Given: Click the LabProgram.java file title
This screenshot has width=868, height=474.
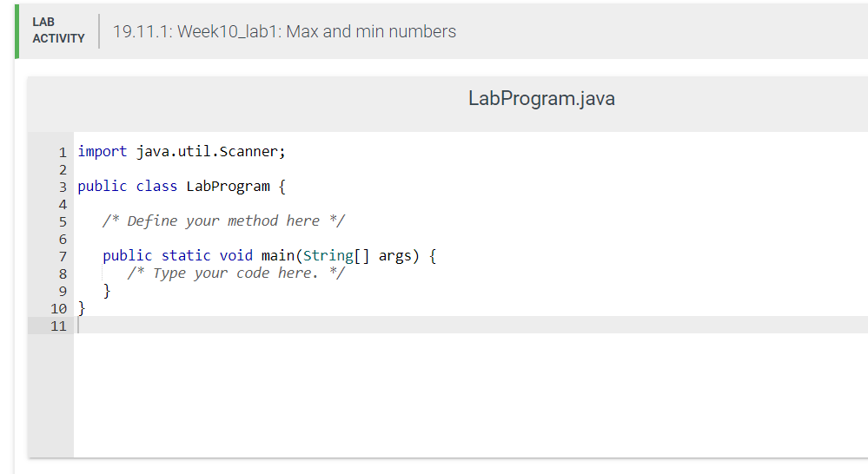Looking at the screenshot, I should [x=541, y=98].
